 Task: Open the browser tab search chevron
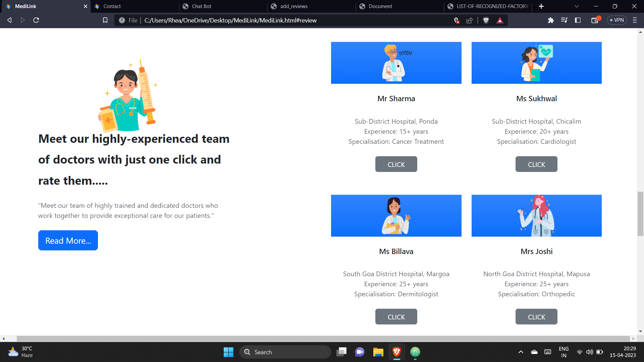click(577, 6)
